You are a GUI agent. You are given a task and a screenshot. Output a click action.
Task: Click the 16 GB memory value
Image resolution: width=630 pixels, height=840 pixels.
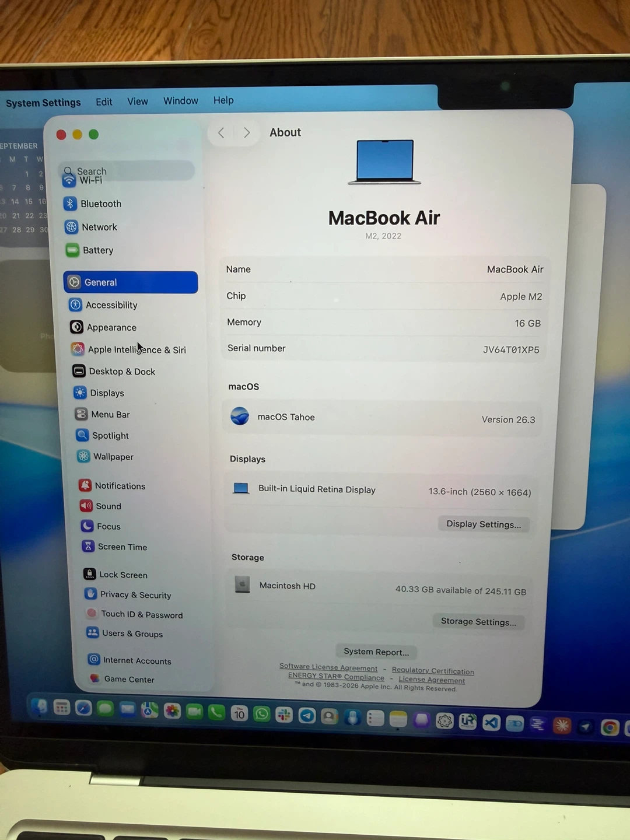pyautogui.click(x=527, y=323)
